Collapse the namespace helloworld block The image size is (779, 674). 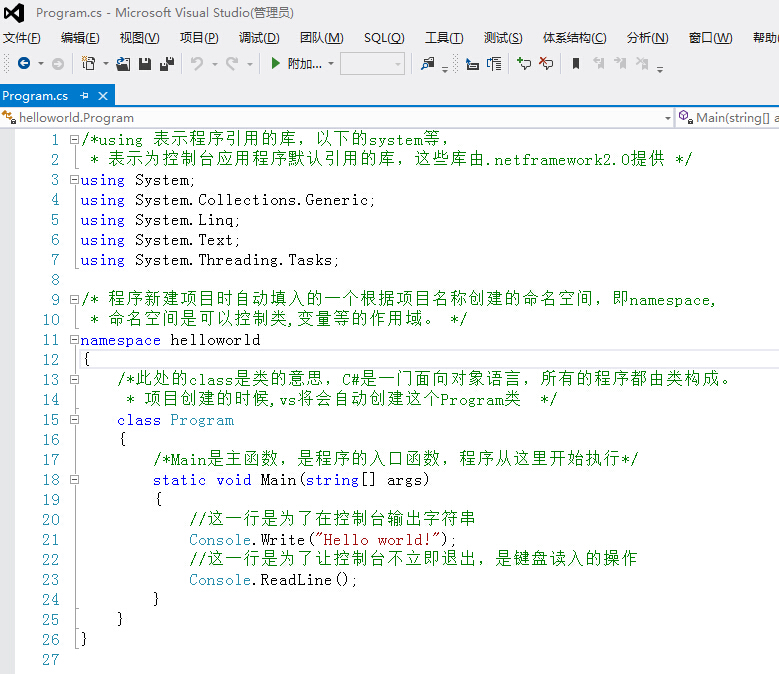[x=74, y=340]
